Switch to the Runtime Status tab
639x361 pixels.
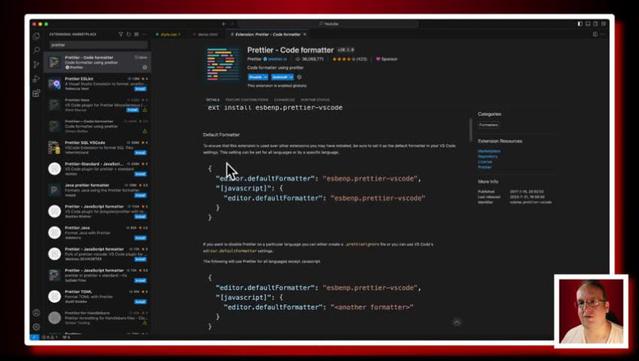click(315, 100)
